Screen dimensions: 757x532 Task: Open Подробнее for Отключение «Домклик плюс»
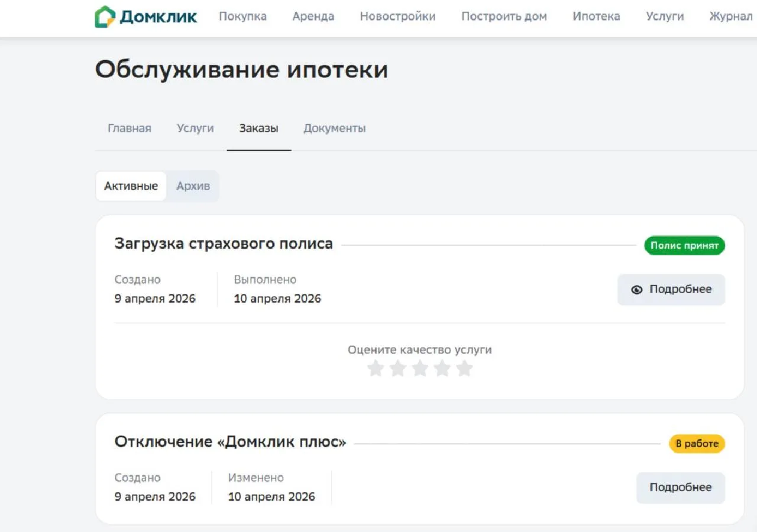(x=681, y=488)
